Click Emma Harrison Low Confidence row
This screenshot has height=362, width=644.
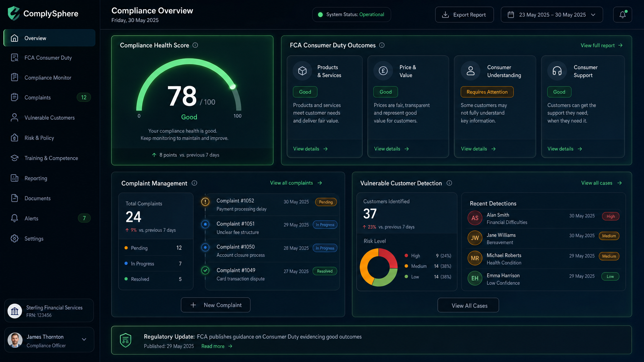coord(543,279)
